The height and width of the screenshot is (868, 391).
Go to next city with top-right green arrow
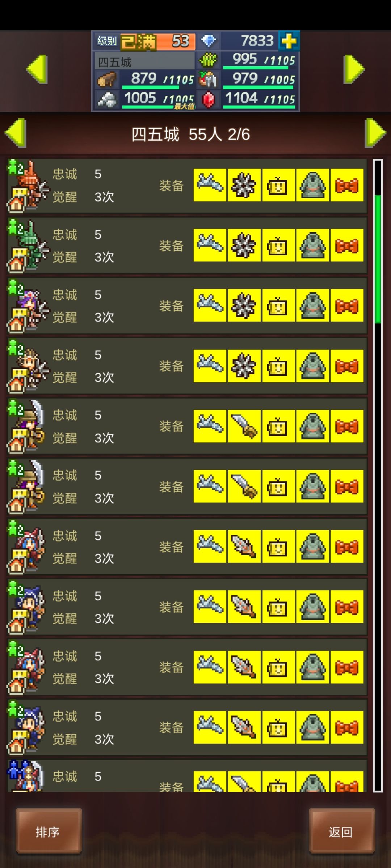pyautogui.click(x=354, y=69)
